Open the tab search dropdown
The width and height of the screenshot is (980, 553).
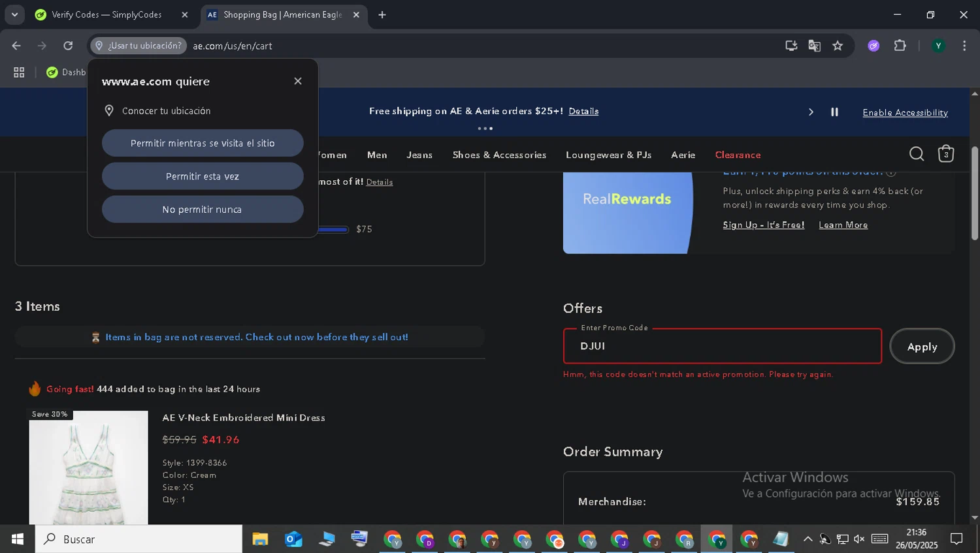tap(14, 14)
